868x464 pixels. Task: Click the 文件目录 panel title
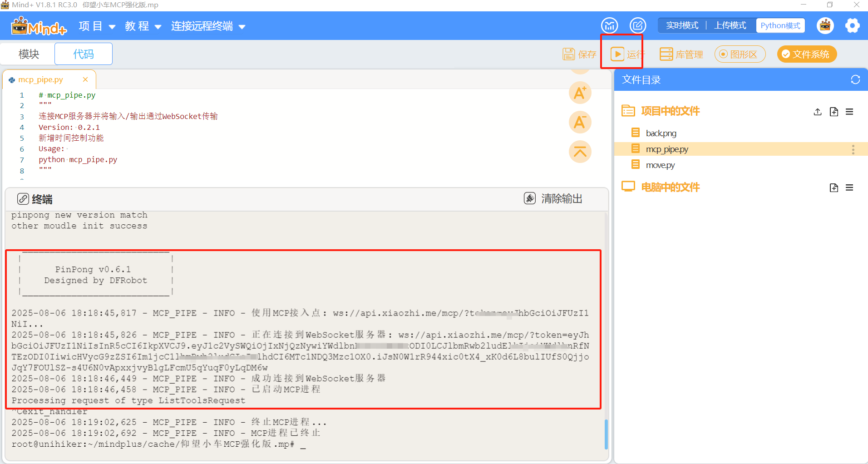[x=641, y=80]
